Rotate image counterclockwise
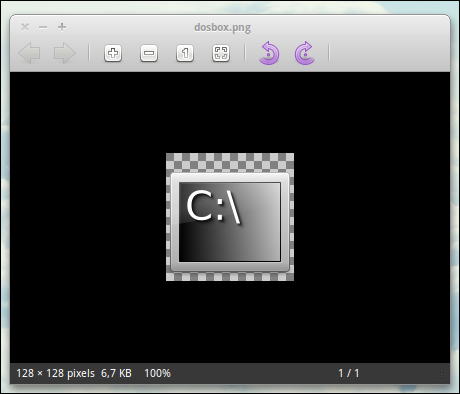Screen dimensions: 460x394 [269, 53]
